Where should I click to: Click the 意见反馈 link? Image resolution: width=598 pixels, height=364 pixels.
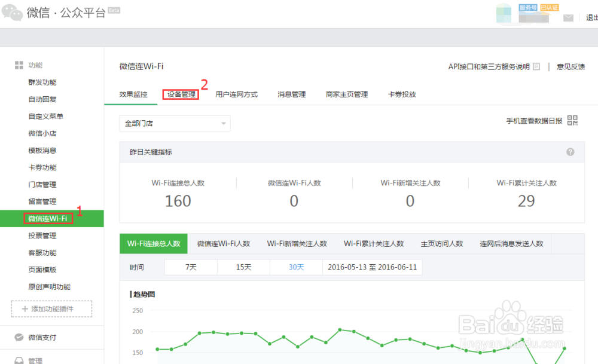pos(570,67)
